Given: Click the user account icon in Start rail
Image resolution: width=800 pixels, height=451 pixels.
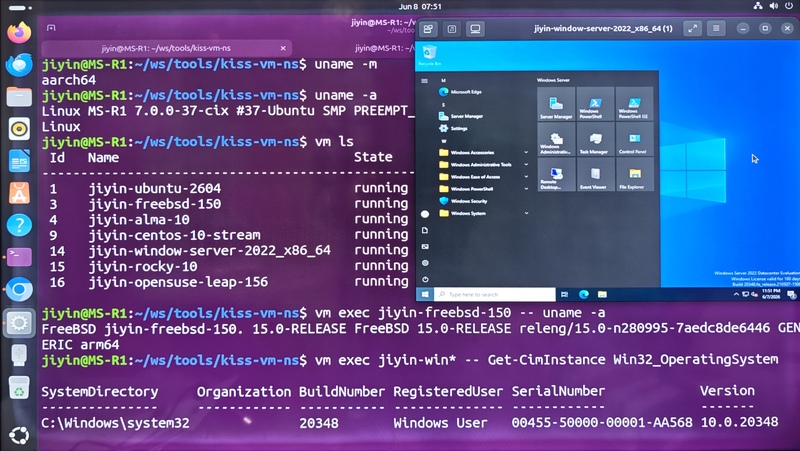Looking at the screenshot, I should pos(424,214).
